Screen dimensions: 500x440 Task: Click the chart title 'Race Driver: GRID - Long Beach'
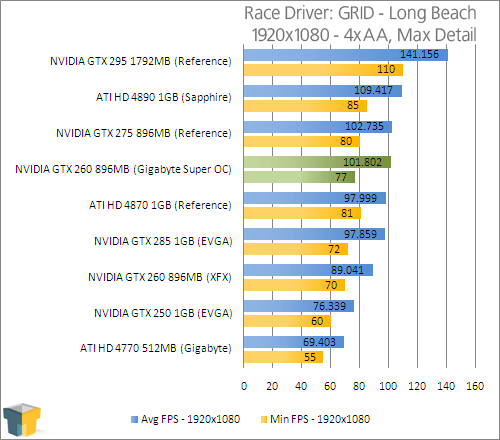click(360, 14)
